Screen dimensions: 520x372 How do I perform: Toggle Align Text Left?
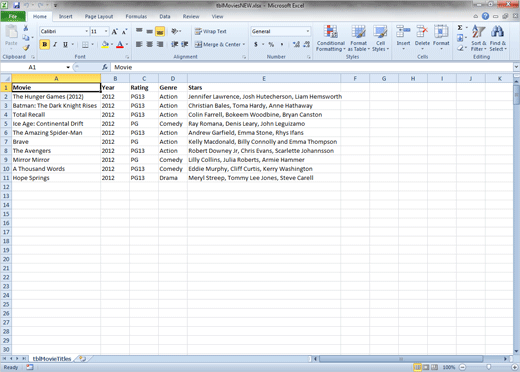coord(139,44)
